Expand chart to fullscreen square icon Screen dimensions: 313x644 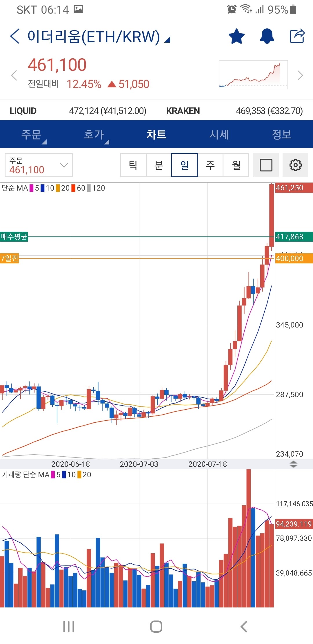266,165
